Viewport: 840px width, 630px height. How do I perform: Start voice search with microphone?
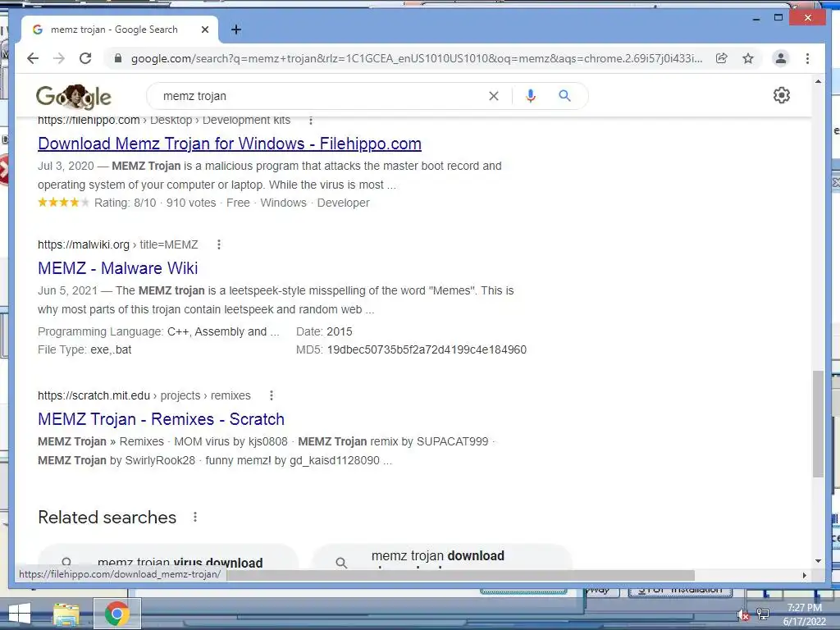click(531, 96)
